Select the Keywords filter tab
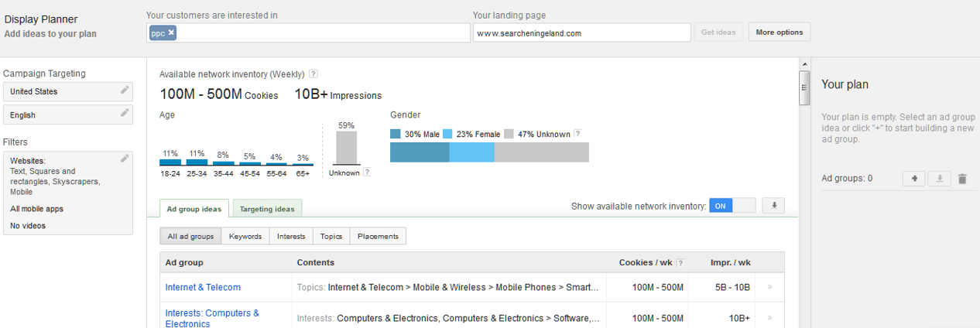This screenshot has height=328, width=980. [x=245, y=237]
